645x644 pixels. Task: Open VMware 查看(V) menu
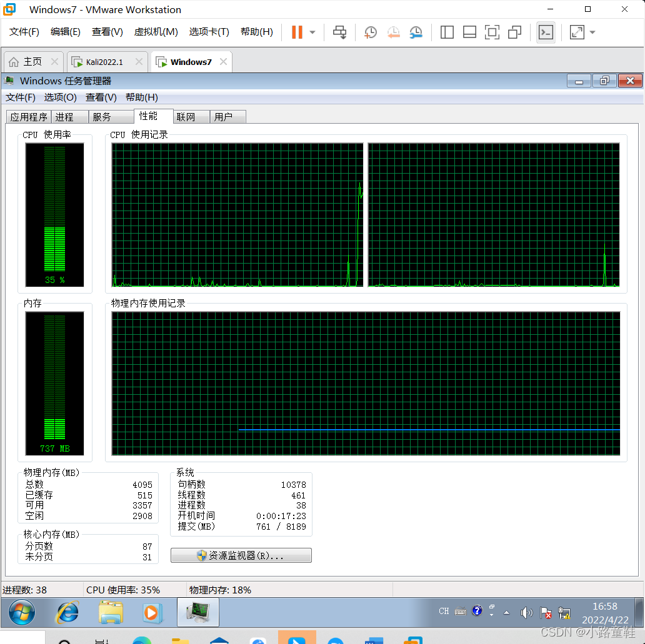tap(107, 32)
